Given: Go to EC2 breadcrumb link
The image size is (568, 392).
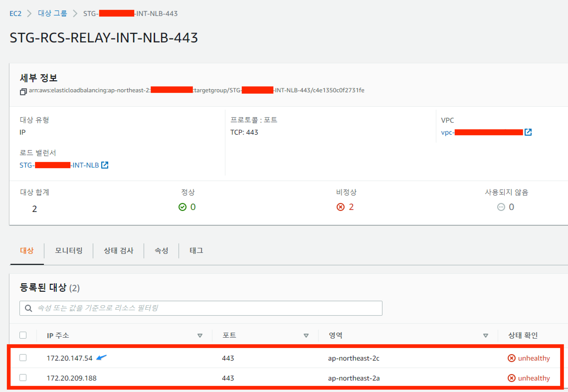Looking at the screenshot, I should click(x=15, y=13).
